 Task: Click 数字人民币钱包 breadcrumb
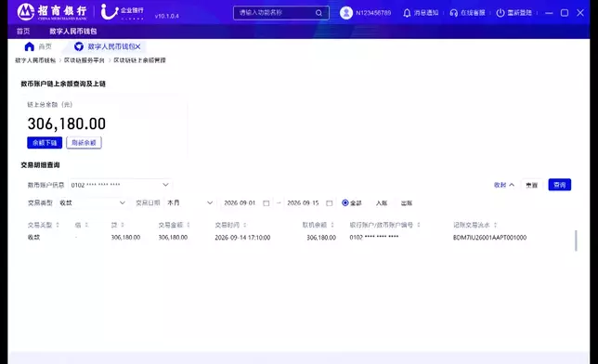[x=35, y=60]
